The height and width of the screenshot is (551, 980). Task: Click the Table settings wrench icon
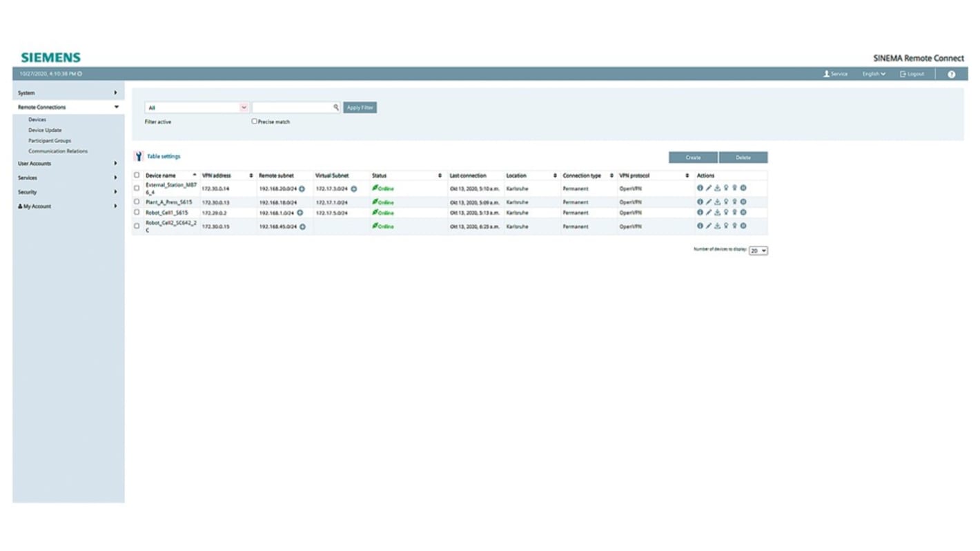[x=138, y=156]
